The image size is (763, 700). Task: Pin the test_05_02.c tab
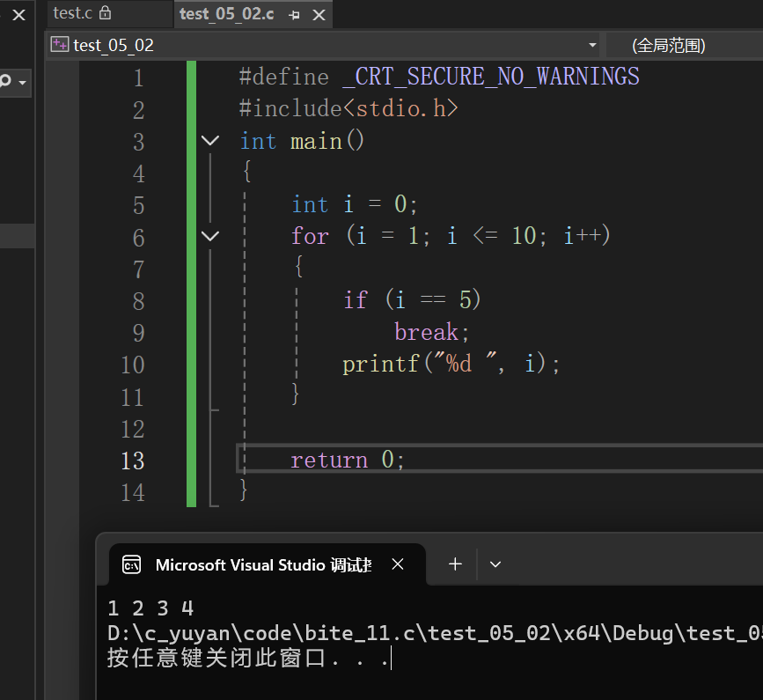click(294, 15)
